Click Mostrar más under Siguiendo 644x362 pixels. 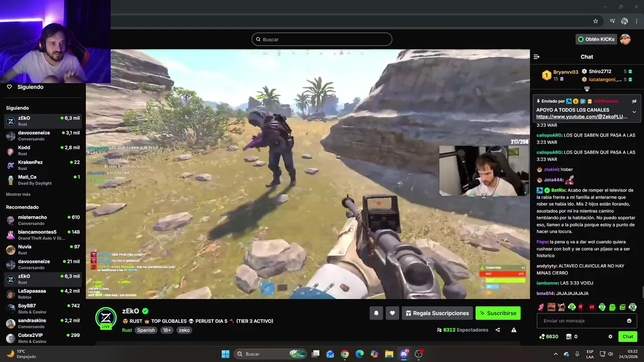coord(18,195)
